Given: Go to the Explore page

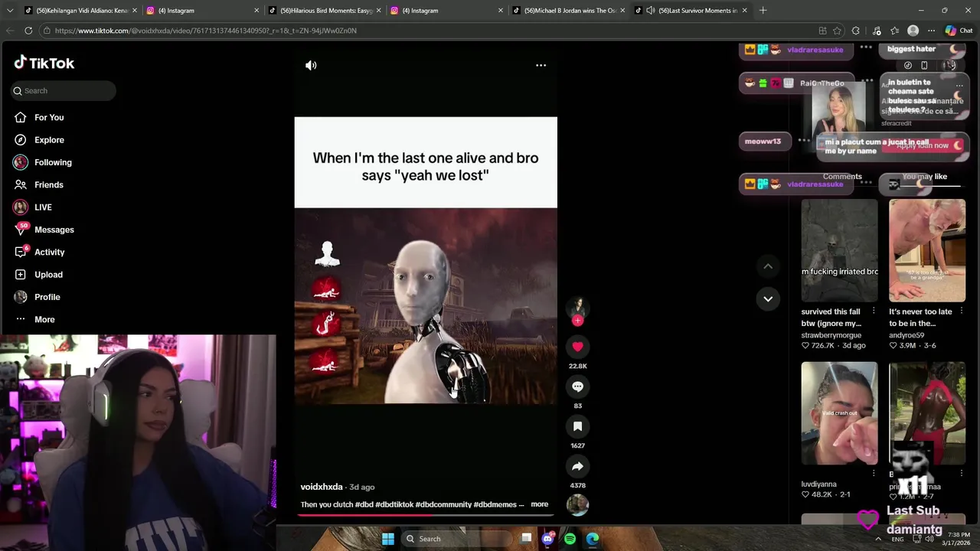Looking at the screenshot, I should coord(49,140).
